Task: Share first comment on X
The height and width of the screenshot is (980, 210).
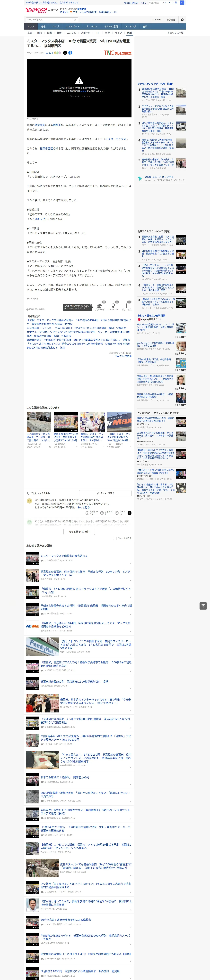Action: click(x=130, y=513)
